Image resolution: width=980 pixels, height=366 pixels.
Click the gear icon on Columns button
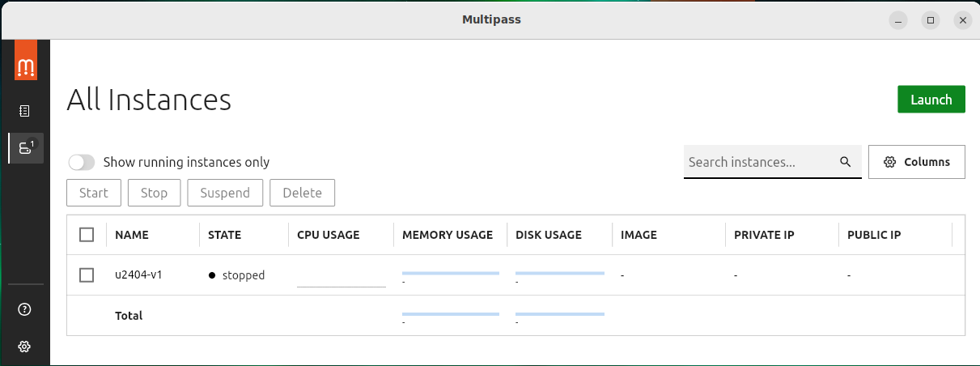pos(890,162)
